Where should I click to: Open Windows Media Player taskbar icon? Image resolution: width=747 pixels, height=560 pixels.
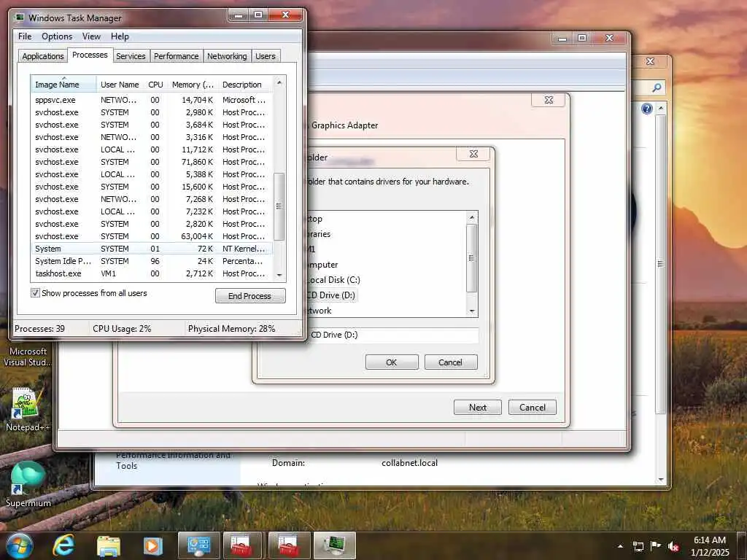152,545
